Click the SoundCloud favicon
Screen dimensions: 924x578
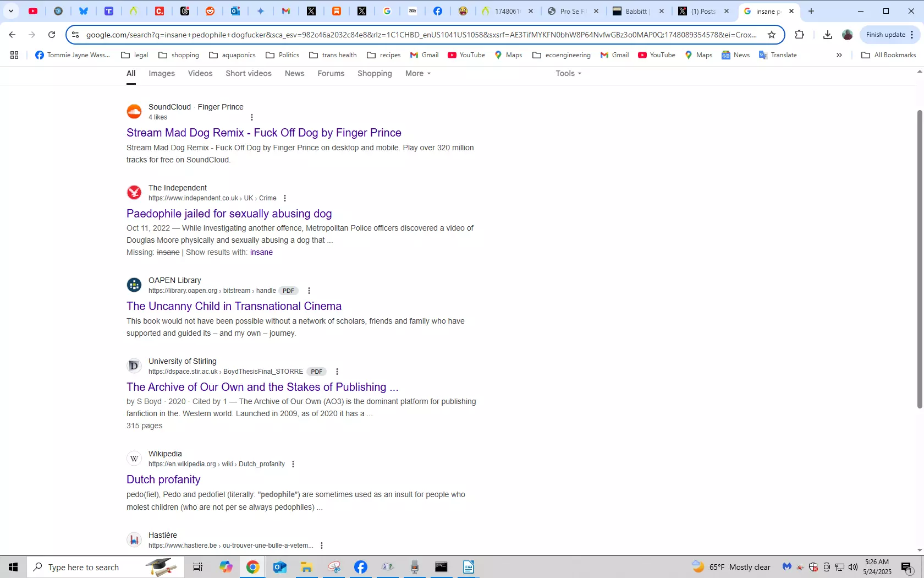[x=134, y=112]
